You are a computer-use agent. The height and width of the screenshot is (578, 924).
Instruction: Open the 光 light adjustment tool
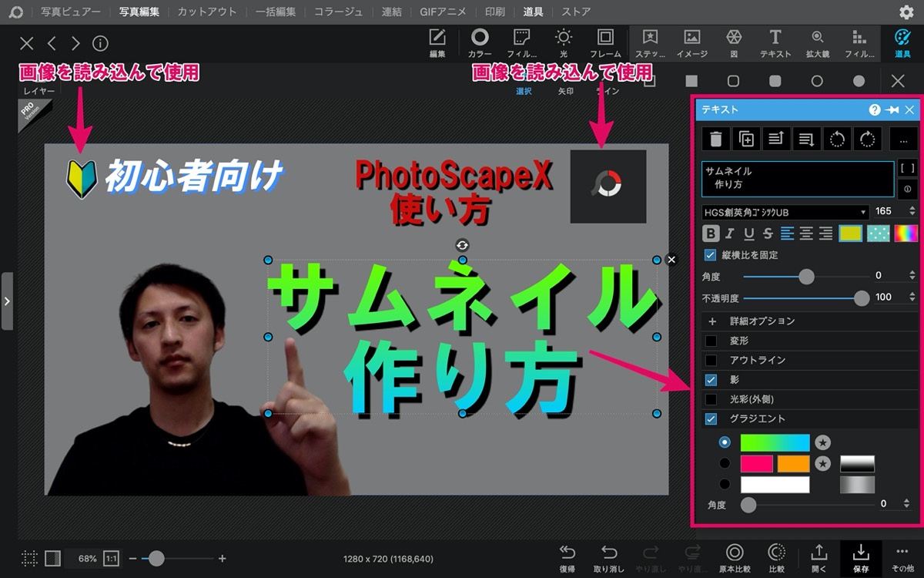click(x=564, y=43)
